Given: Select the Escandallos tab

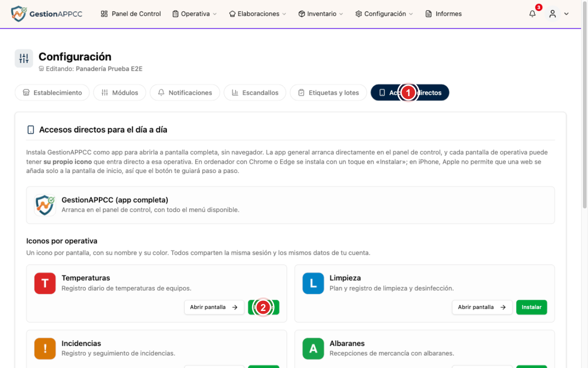Looking at the screenshot, I should click(255, 92).
